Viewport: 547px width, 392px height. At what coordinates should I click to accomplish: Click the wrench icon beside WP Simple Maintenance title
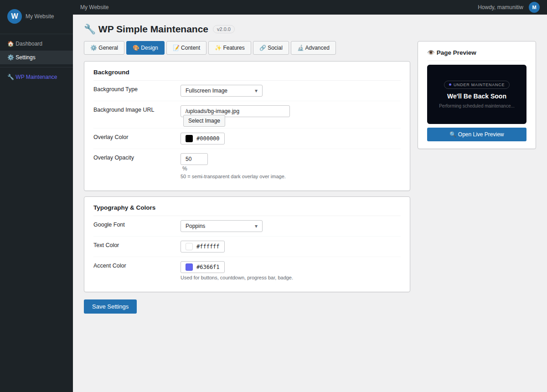[x=89, y=29]
